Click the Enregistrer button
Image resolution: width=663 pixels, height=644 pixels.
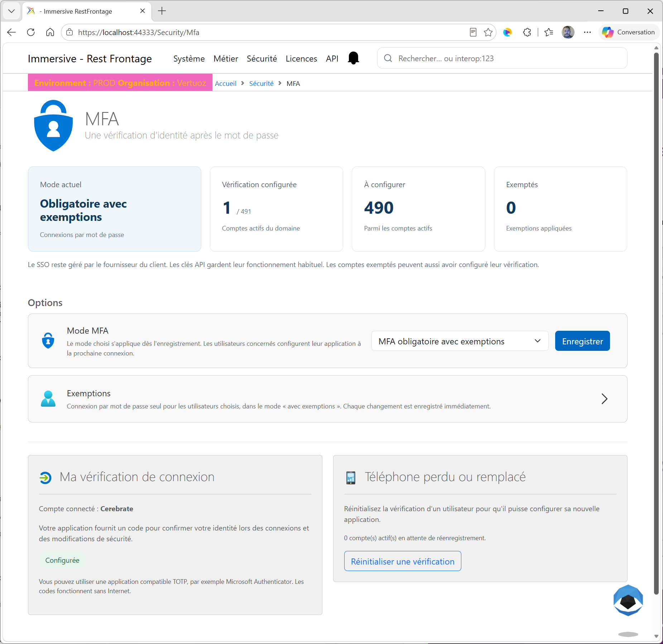[582, 341]
